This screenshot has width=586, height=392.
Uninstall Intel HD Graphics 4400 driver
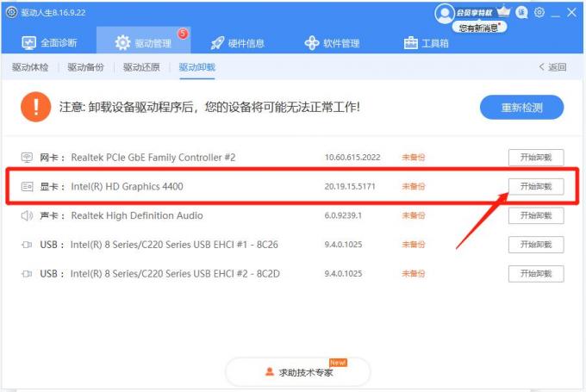536,186
